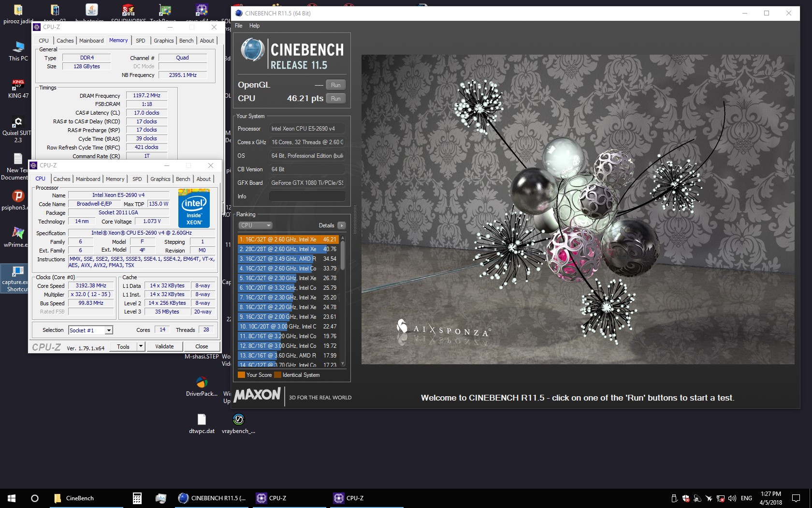Screen dimensions: 812x508
Task: Open the Cinebench File menu
Action: tap(239, 26)
